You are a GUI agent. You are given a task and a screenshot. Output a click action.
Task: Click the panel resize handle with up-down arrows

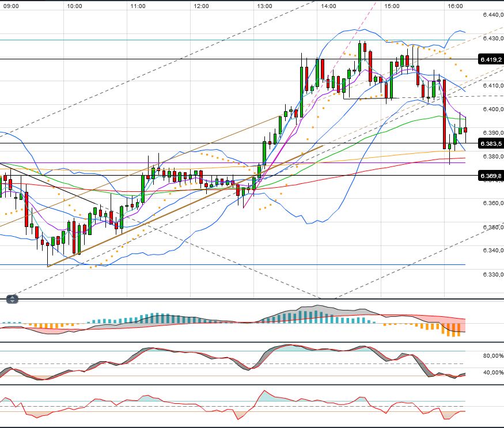[x=12, y=299]
